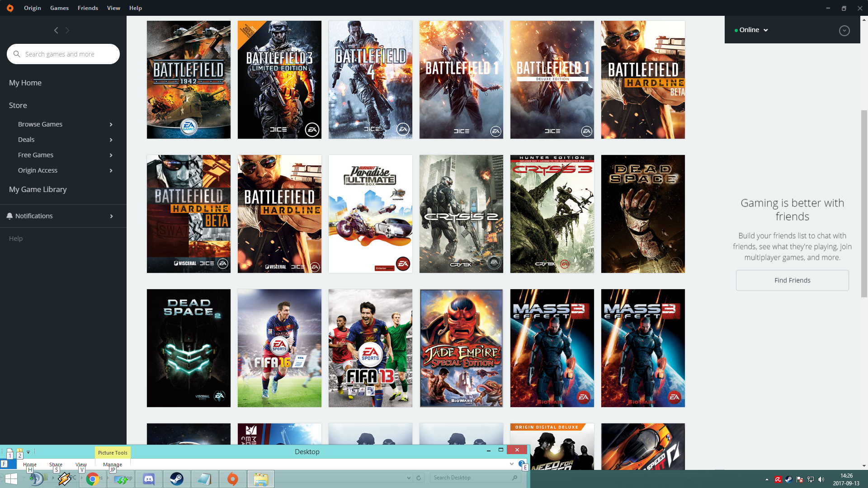Click the scroll down arrow in Origin
868x488 pixels.
[x=864, y=466]
